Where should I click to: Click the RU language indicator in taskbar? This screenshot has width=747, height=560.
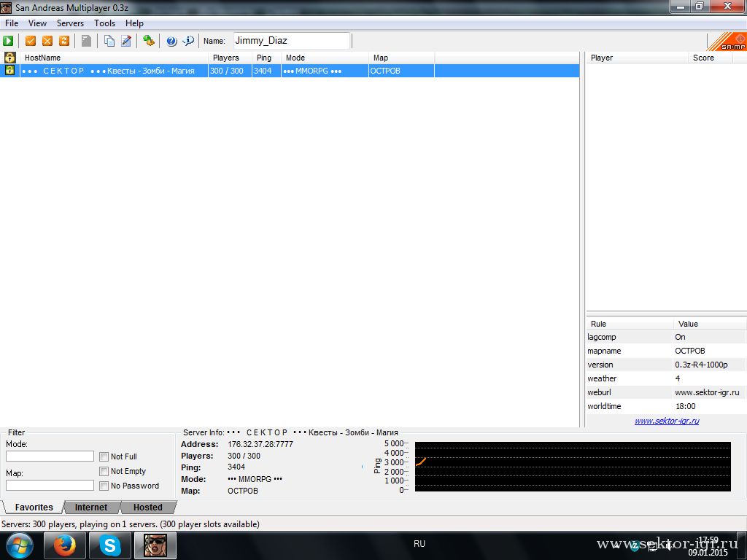tap(419, 544)
